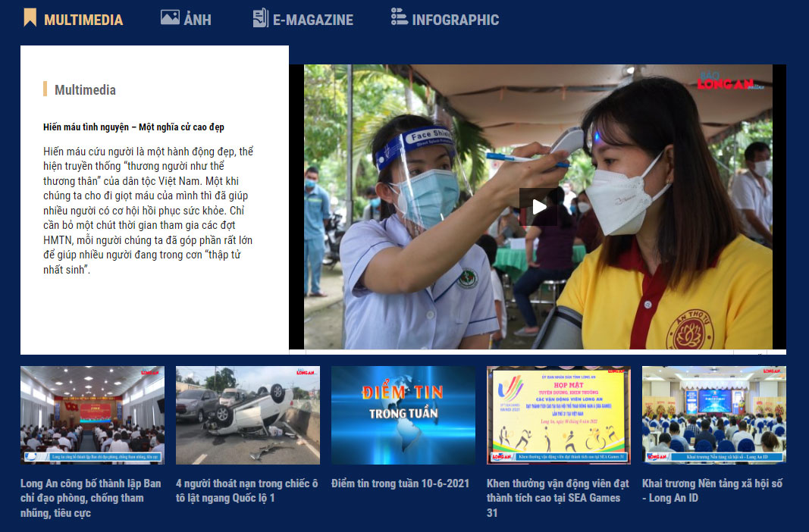Image resolution: width=809 pixels, height=532 pixels.
Task: Open 'Khen thưởng vận động viên' headline
Action: pos(557,498)
